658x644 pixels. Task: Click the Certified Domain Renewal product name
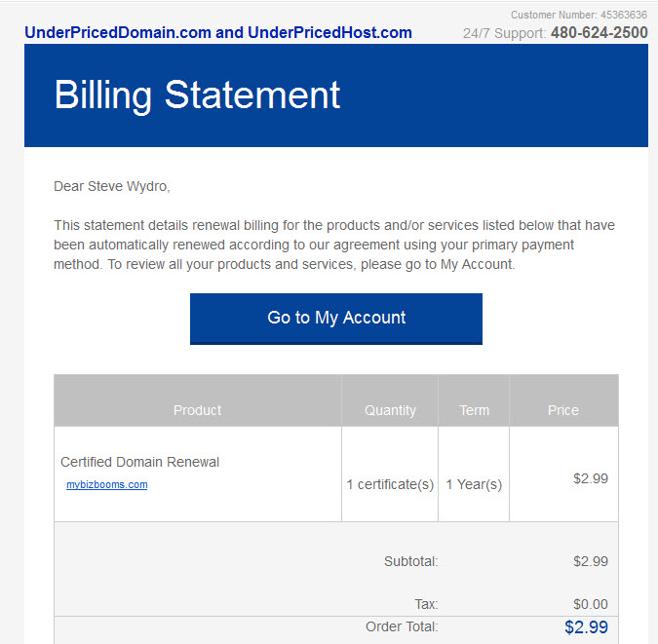tap(139, 462)
